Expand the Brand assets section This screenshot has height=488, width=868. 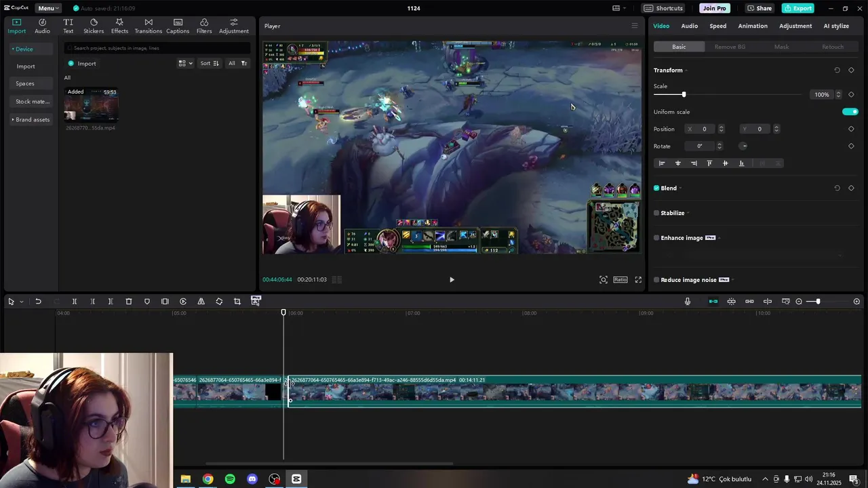[x=31, y=120]
